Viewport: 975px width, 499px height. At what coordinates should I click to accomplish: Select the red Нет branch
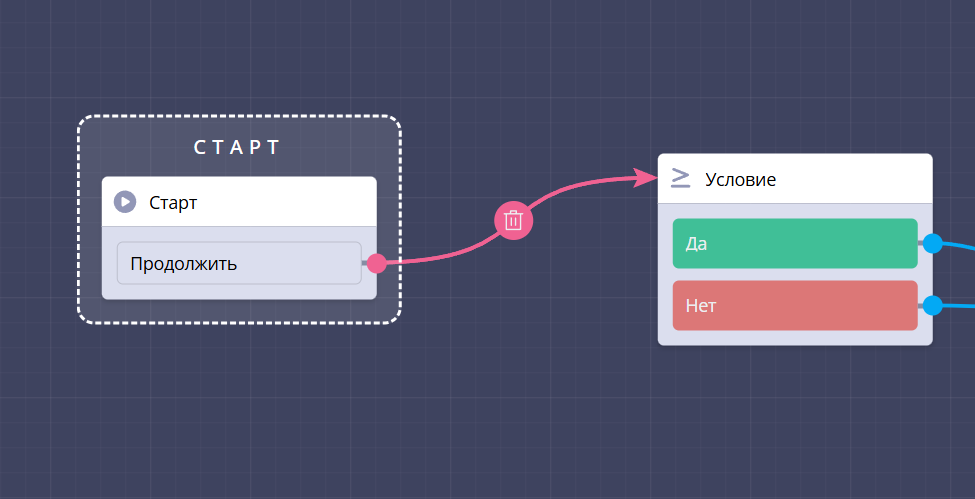pyautogui.click(x=794, y=305)
